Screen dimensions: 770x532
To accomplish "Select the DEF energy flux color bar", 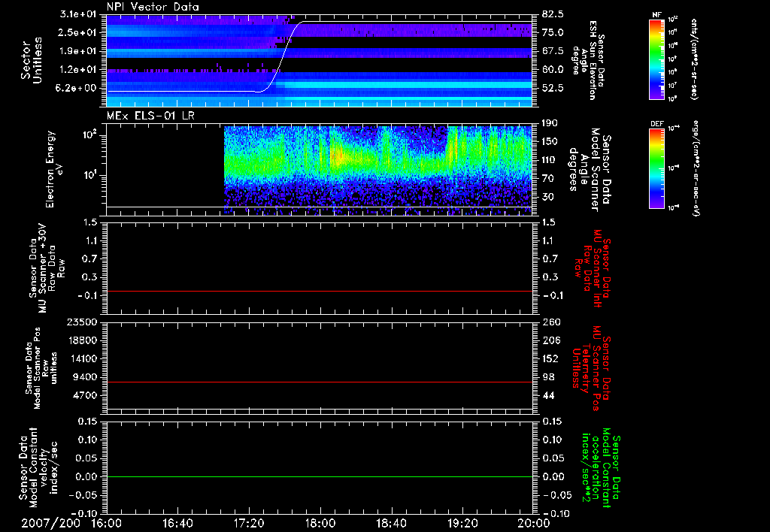I will [656, 168].
